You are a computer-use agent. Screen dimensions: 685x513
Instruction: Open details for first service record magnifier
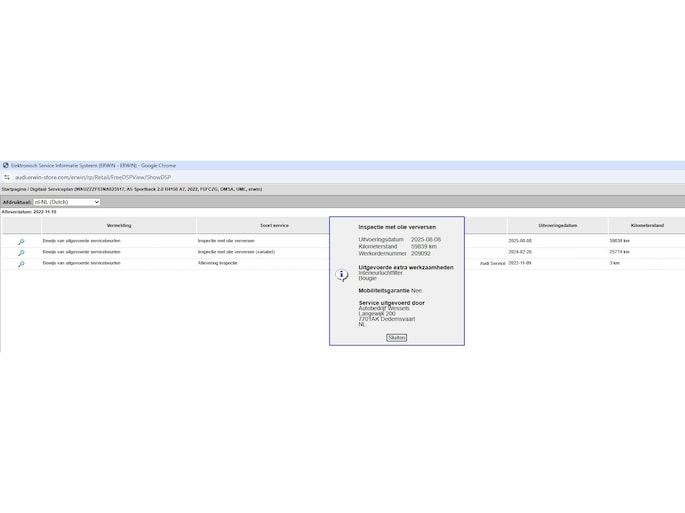click(x=21, y=241)
